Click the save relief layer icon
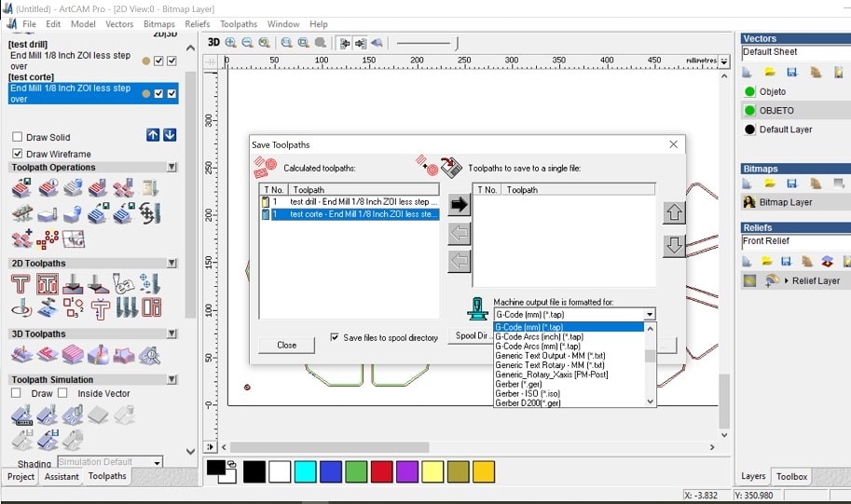This screenshot has width=851, height=504. [786, 261]
